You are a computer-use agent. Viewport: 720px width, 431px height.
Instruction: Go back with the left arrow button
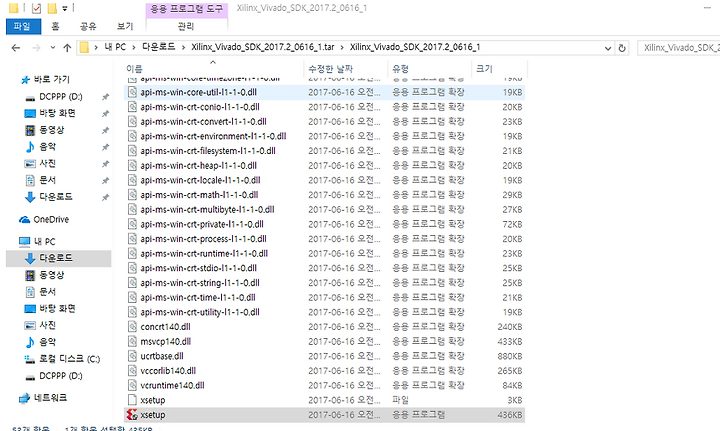point(16,48)
